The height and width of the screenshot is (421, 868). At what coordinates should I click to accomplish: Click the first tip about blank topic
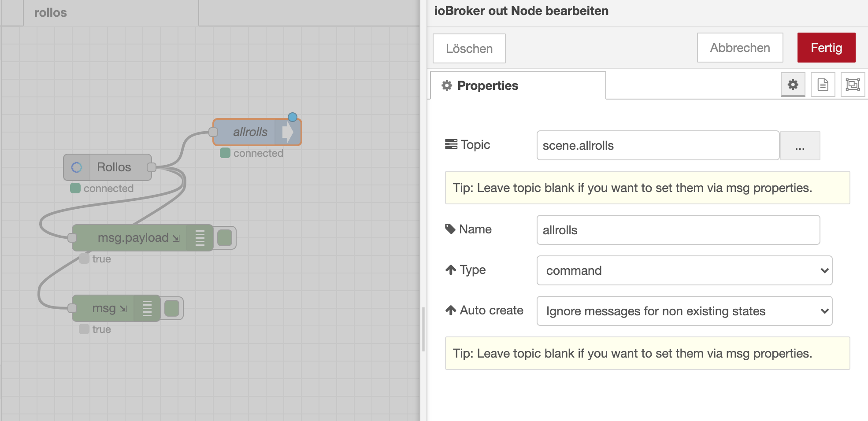pos(647,188)
